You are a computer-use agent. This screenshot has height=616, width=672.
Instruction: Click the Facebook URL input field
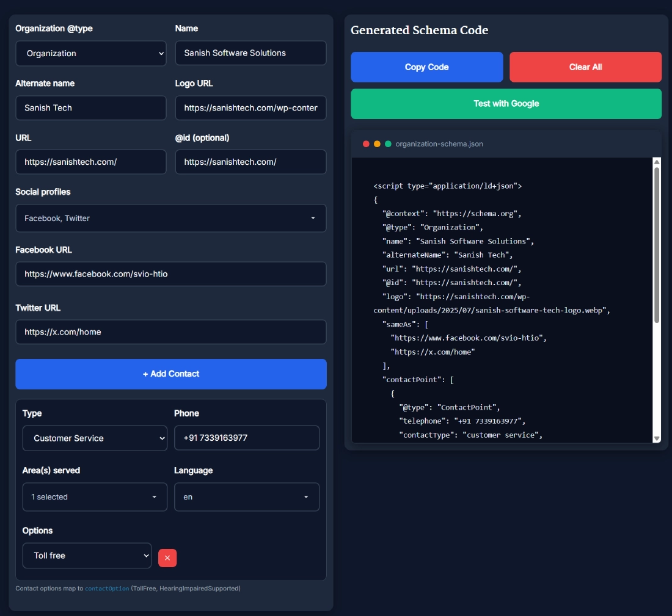pyautogui.click(x=171, y=274)
